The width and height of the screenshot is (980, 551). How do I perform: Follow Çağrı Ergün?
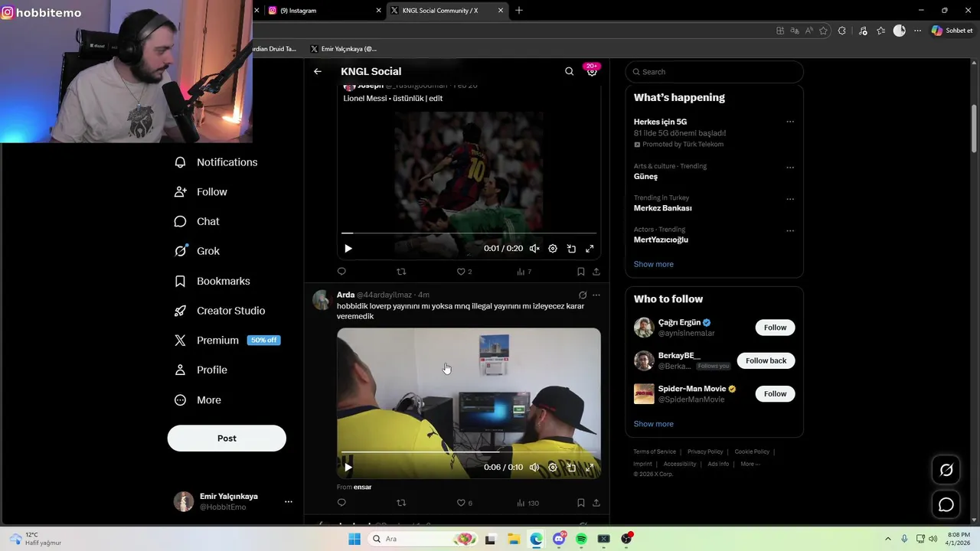775,328
